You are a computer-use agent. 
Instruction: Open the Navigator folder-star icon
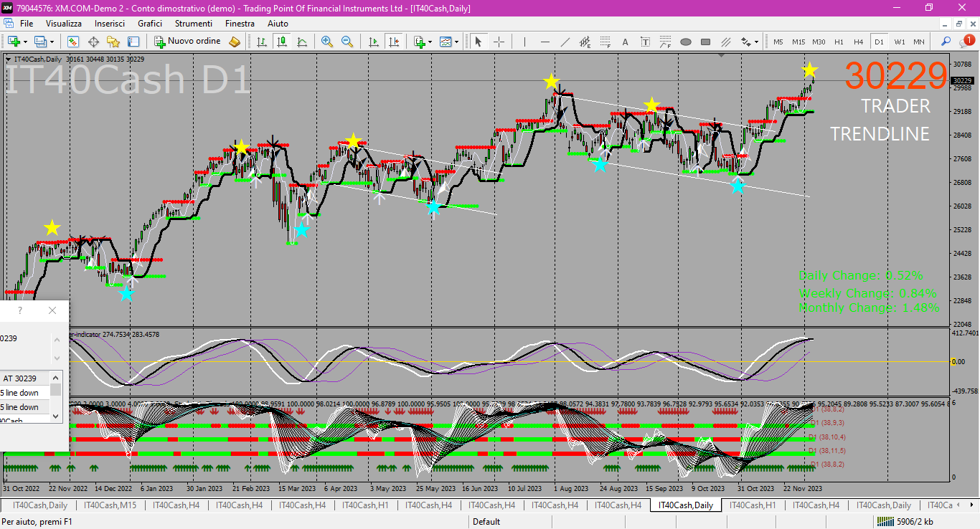113,42
